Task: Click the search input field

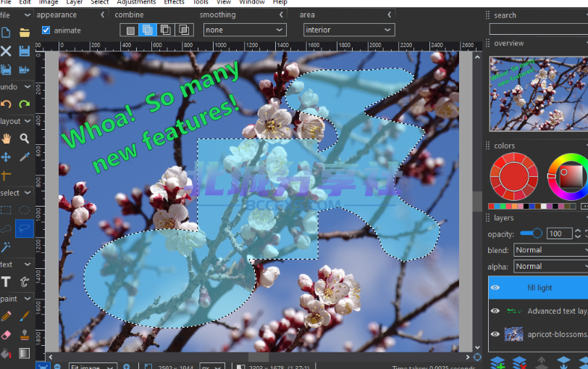Action: (x=539, y=29)
